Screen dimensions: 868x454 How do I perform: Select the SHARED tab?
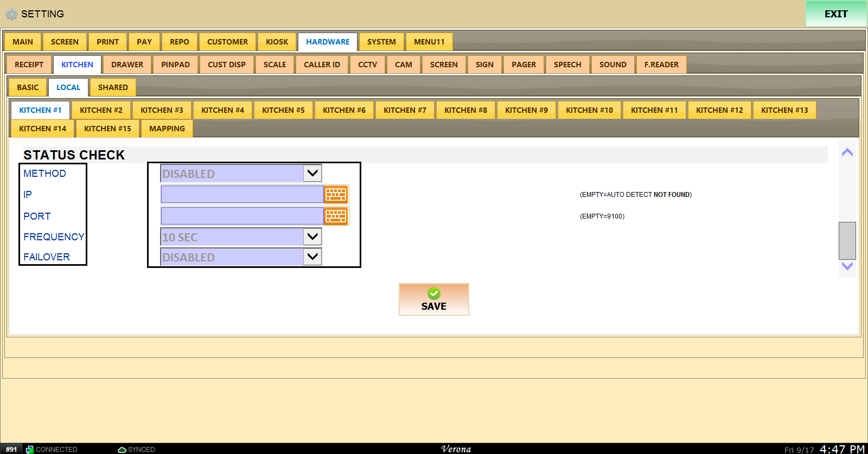[x=113, y=87]
